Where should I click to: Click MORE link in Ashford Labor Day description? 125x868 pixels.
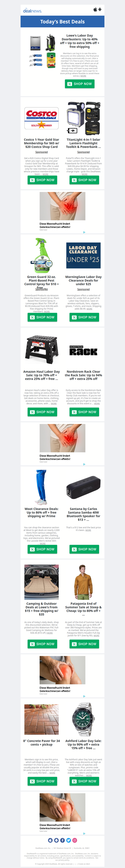point(89,775)
